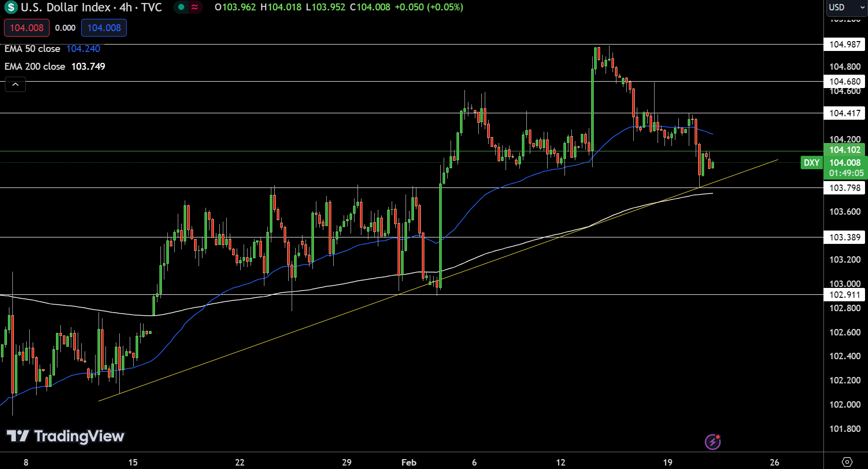This screenshot has height=469, width=868.
Task: Click the U.S. Dollar Index symbol title
Action: pos(91,7)
